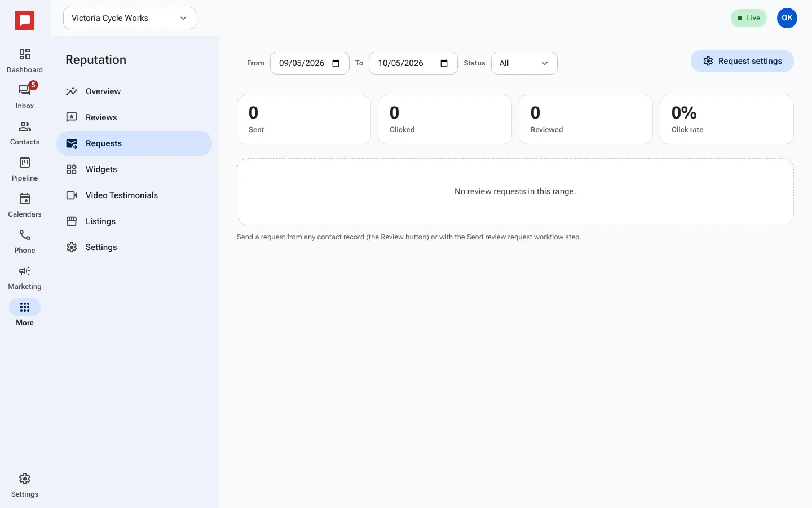This screenshot has height=508, width=812.
Task: Go to Contacts in the sidebar
Action: pos(25,133)
